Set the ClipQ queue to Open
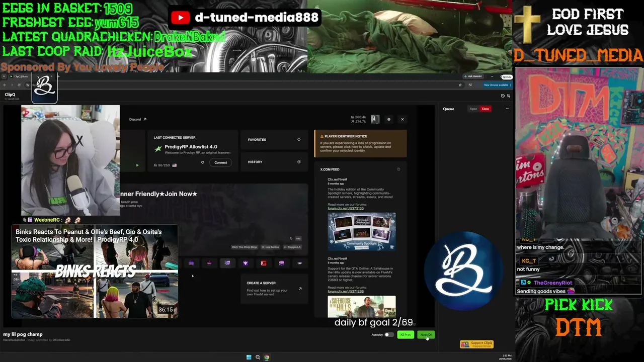 [x=473, y=109]
